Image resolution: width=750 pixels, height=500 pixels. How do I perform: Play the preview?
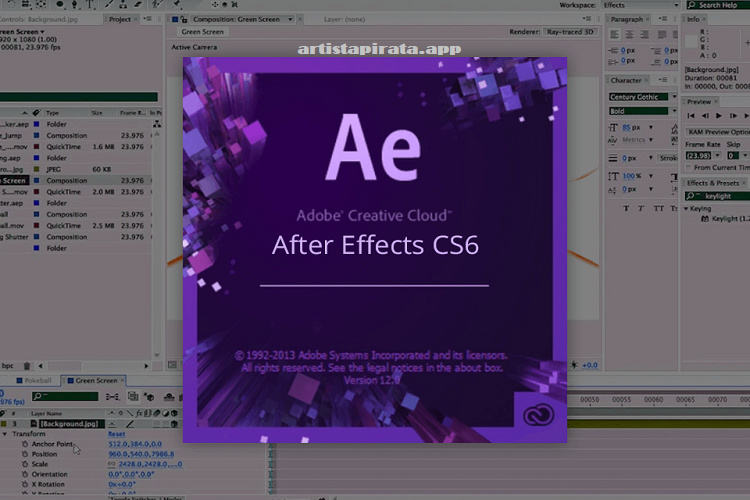click(718, 116)
